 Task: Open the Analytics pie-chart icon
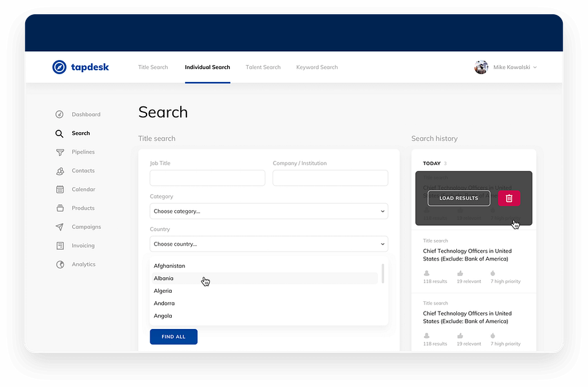point(59,264)
